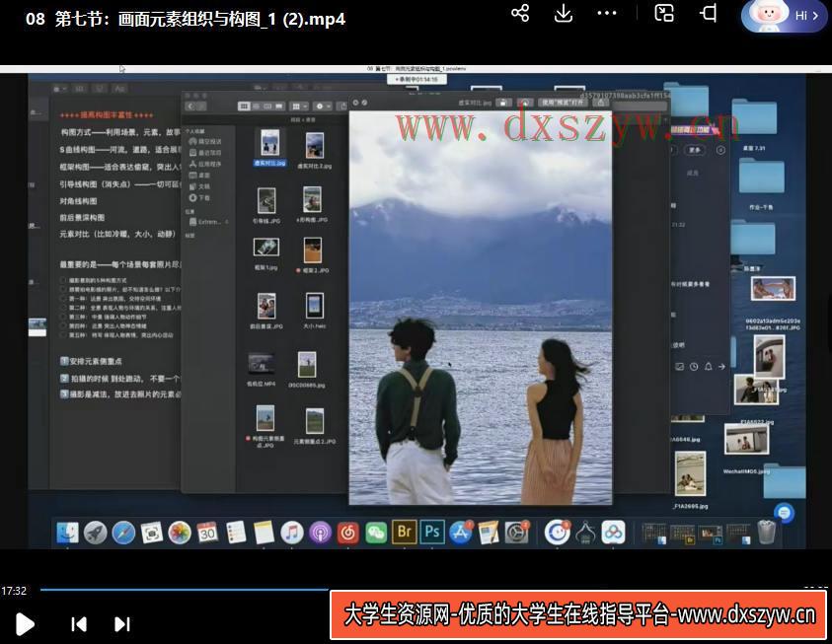The image size is (832, 644).
Task: Click the Quick Look share button
Action: [x=601, y=103]
